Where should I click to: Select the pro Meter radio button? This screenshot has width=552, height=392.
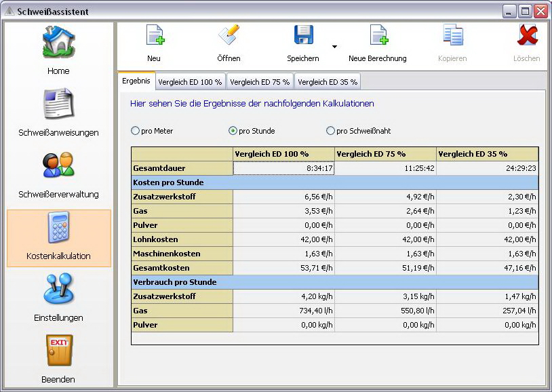136,131
